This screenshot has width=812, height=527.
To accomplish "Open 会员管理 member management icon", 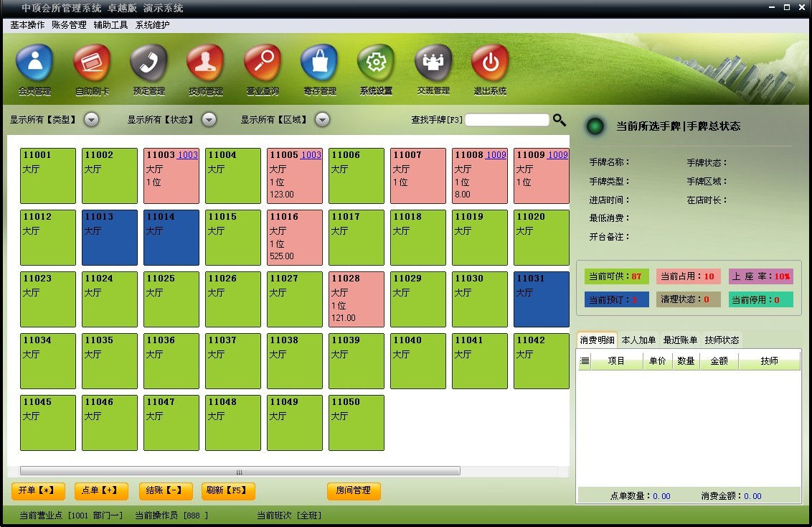I will 34,65.
